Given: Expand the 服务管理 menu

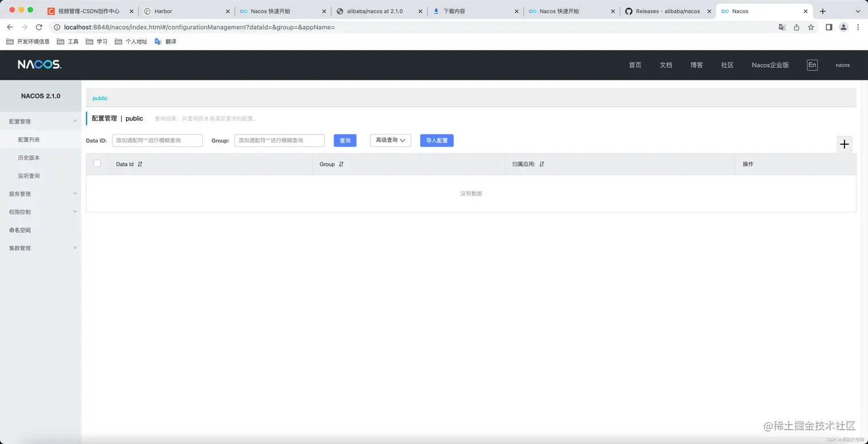Looking at the screenshot, I should pos(40,194).
